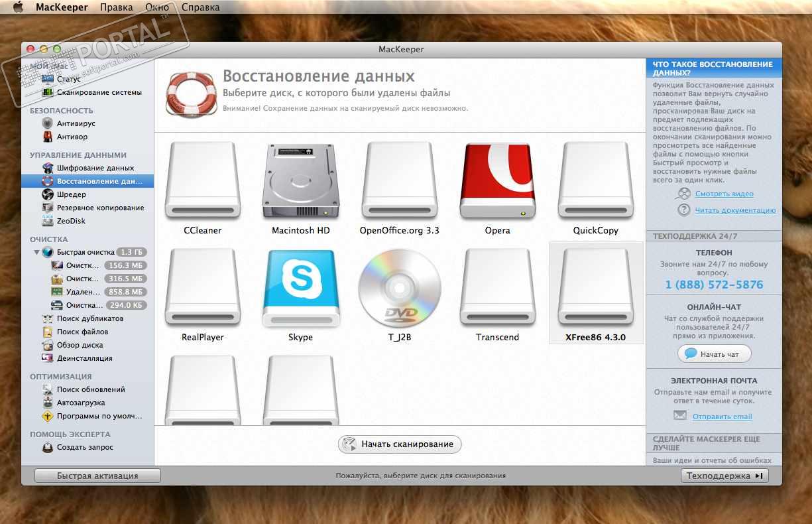The width and height of the screenshot is (812, 524).
Task: Open the Справка menu
Action: [x=200, y=7]
